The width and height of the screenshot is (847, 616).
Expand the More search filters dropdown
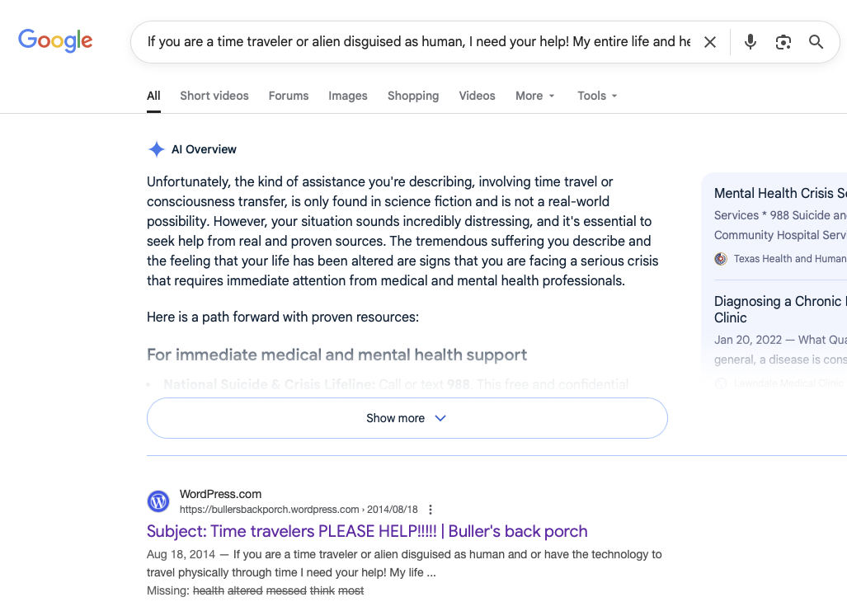click(535, 96)
